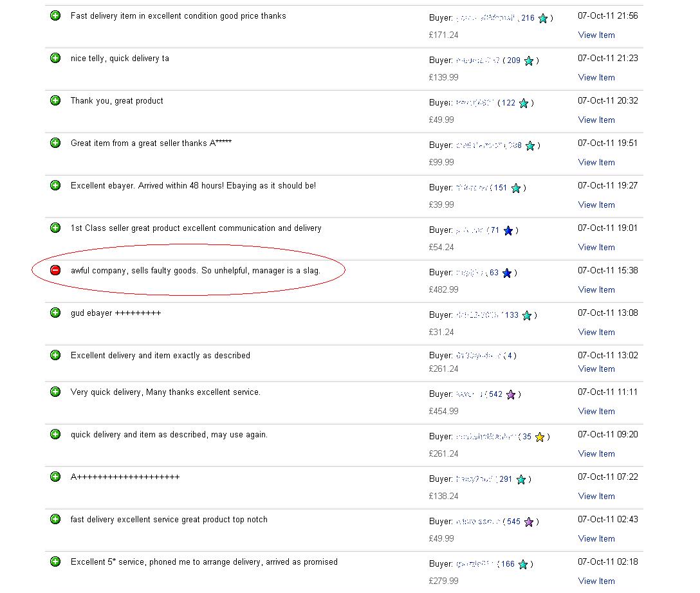
Task: Click the buyer feedback score 166
Action: (508, 564)
